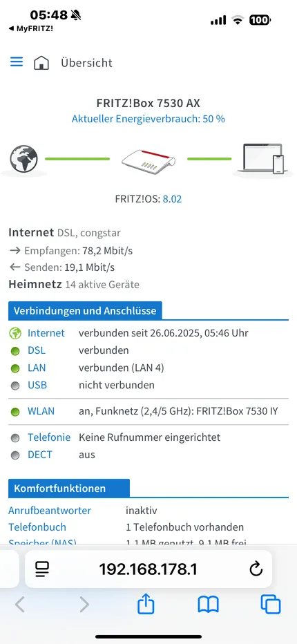Tap the globe internet icon

click(x=23, y=158)
